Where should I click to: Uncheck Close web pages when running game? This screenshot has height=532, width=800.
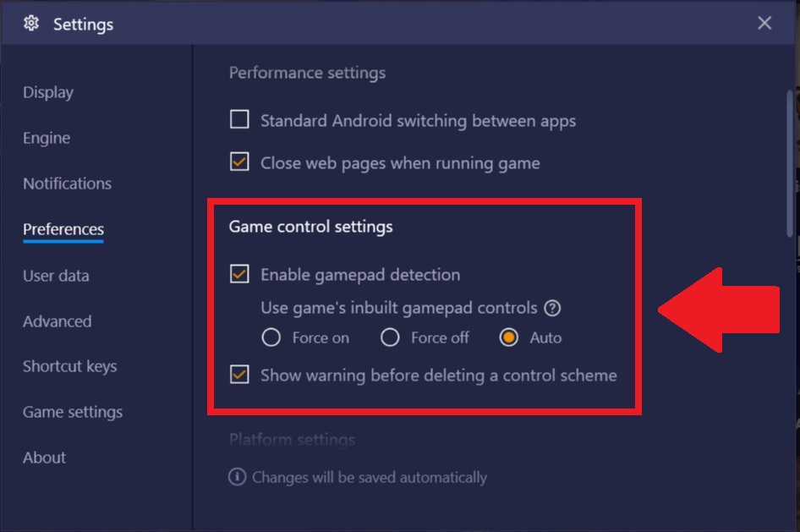[x=239, y=162]
